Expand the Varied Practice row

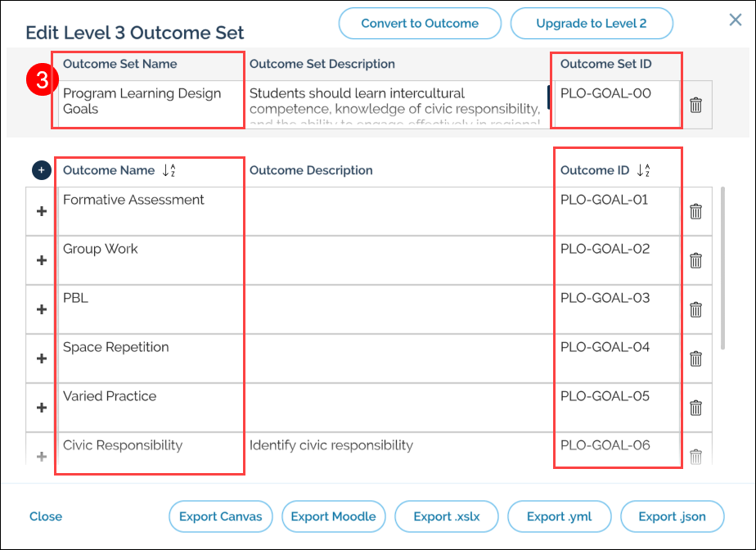tap(42, 408)
